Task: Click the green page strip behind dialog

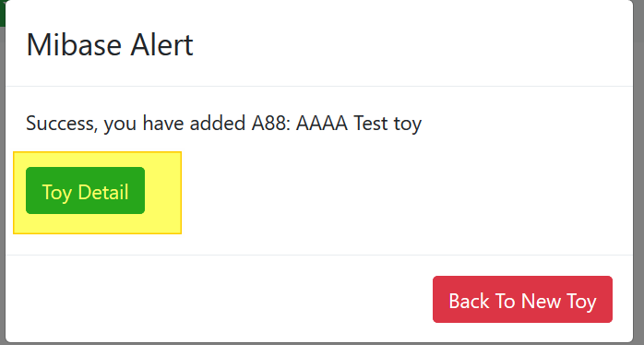Action: tap(3, 13)
